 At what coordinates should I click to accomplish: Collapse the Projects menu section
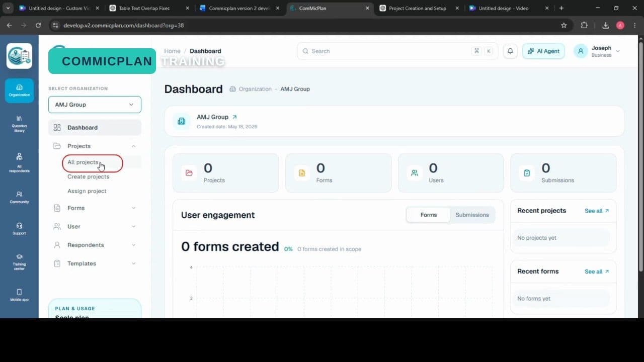click(133, 146)
